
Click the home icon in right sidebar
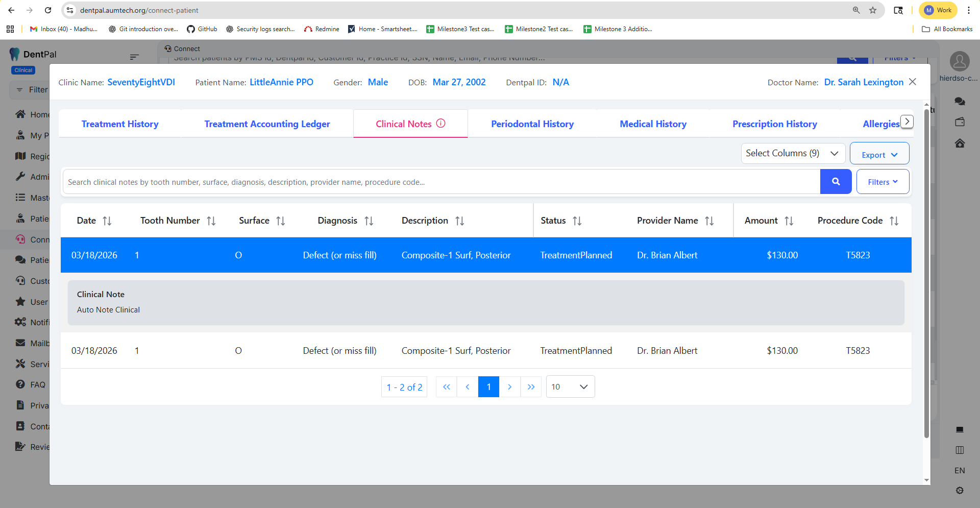click(x=960, y=143)
